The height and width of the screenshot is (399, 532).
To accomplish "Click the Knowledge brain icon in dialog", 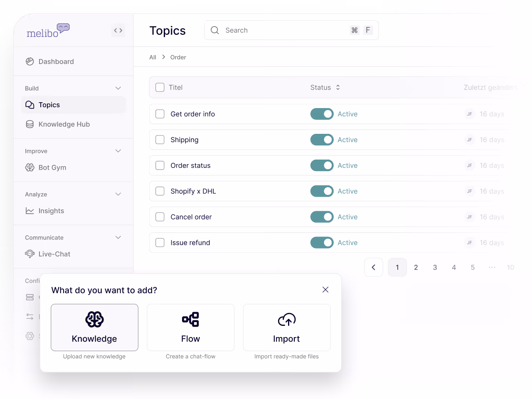I will point(95,320).
